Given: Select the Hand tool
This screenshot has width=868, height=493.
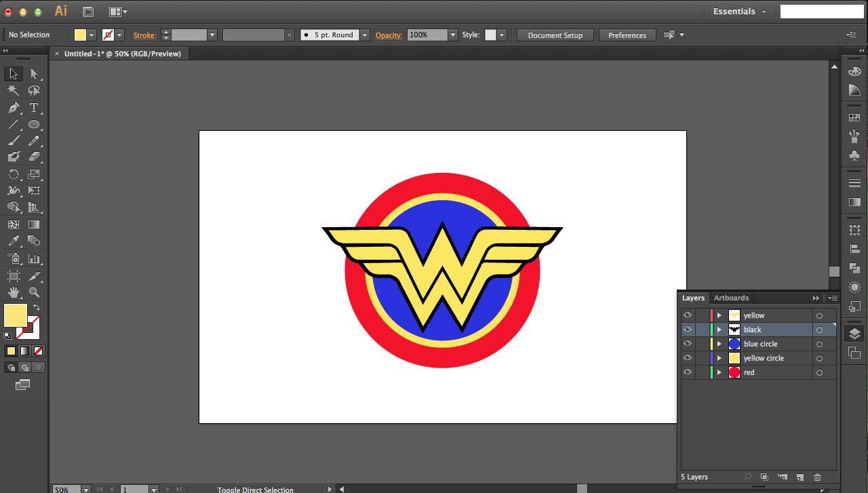Looking at the screenshot, I should [14, 292].
